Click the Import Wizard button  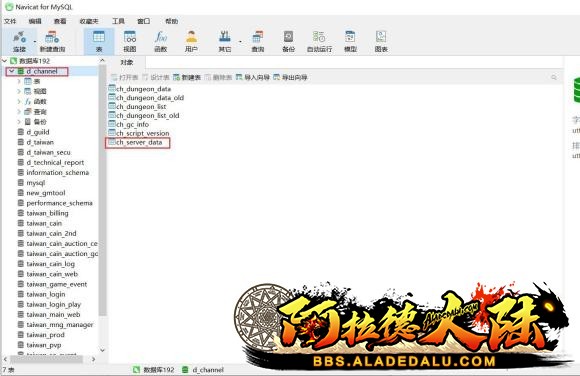(253, 77)
